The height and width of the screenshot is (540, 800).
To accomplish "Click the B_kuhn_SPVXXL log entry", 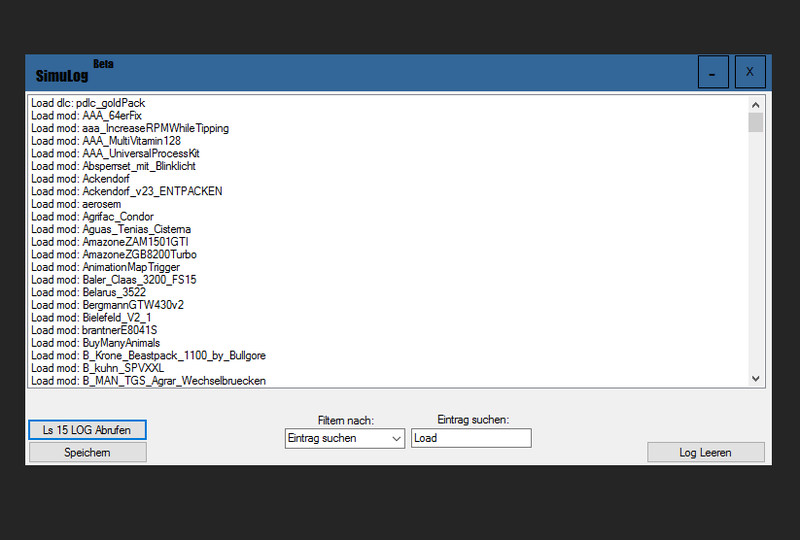I will 97,368.
